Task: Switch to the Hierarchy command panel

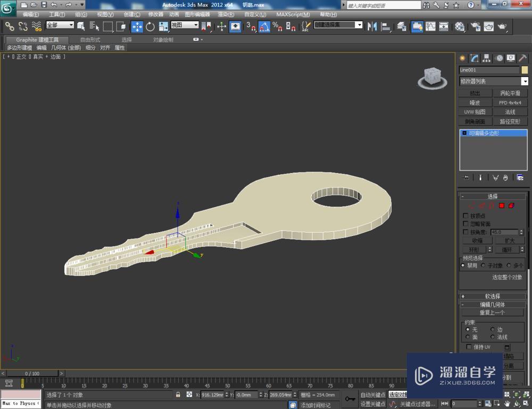Action: click(x=487, y=58)
